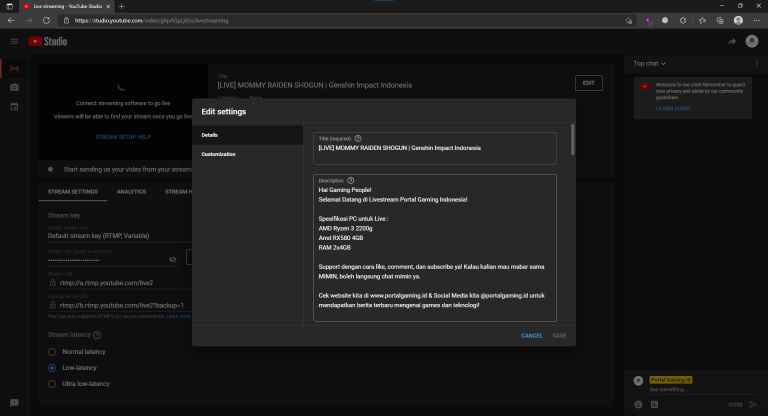Select the Details tab in Edit settings

click(210, 134)
